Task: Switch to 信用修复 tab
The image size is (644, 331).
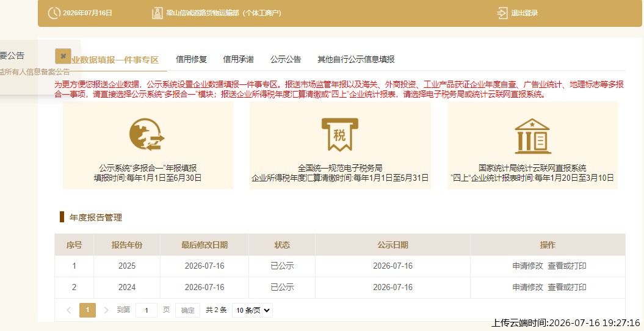Action: 192,59
